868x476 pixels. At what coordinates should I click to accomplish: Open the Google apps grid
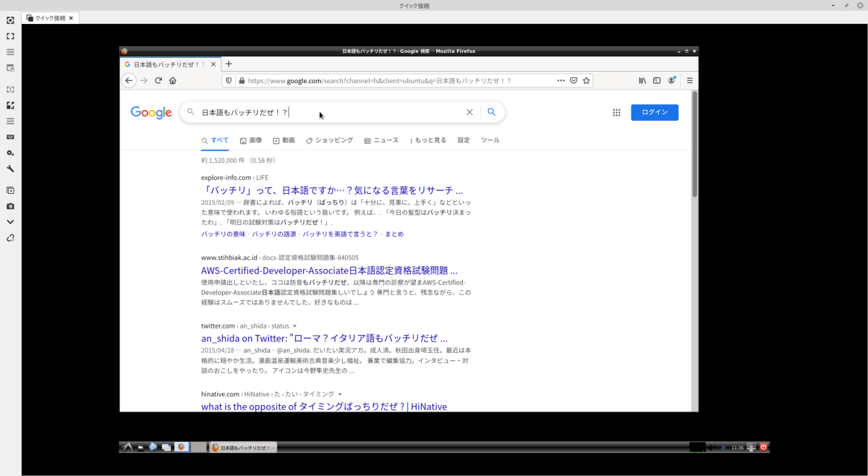(x=616, y=112)
